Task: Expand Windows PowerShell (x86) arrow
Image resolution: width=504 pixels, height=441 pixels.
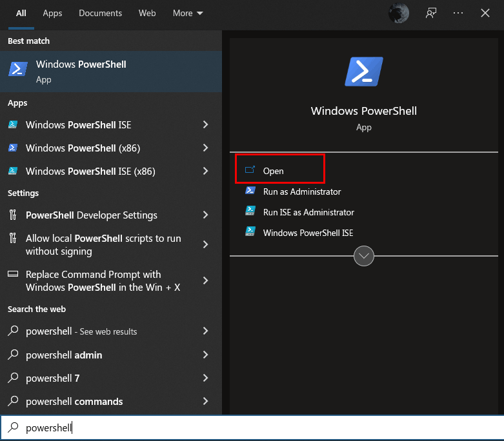Action: tap(205, 148)
